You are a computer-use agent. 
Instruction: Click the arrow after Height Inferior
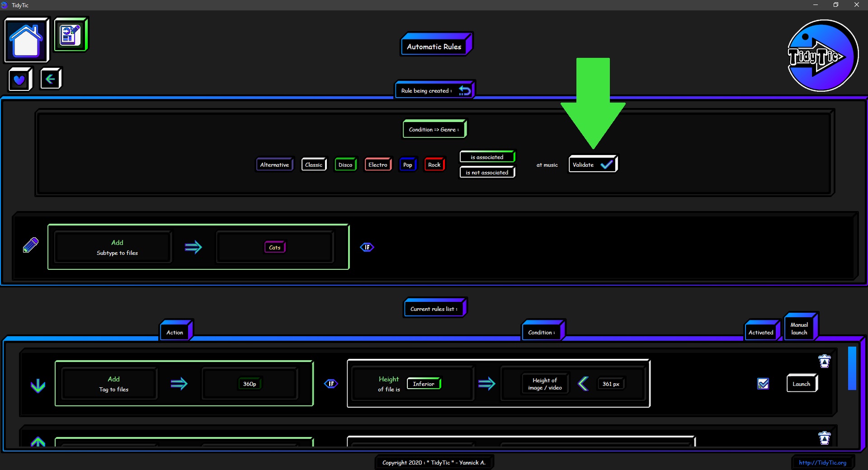pyautogui.click(x=487, y=384)
